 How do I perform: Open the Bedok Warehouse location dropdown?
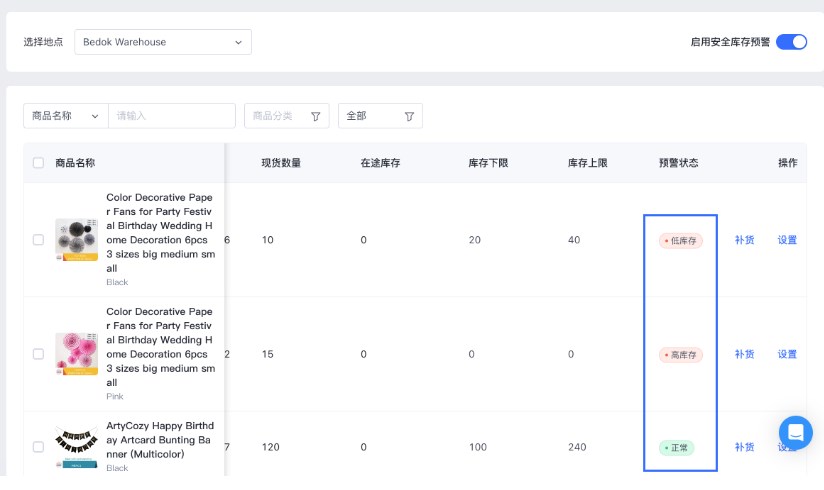(x=163, y=42)
